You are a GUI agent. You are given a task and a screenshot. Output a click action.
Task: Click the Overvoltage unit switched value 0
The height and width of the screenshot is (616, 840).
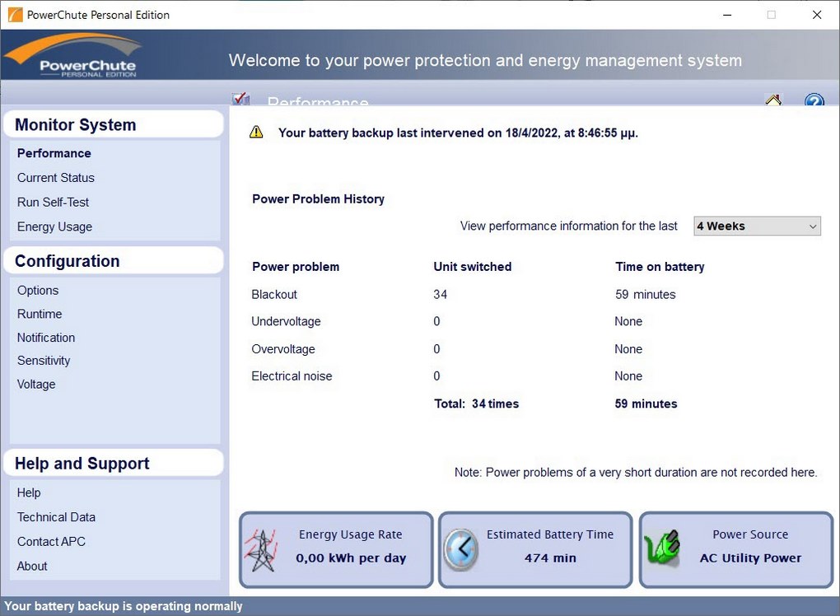point(436,349)
